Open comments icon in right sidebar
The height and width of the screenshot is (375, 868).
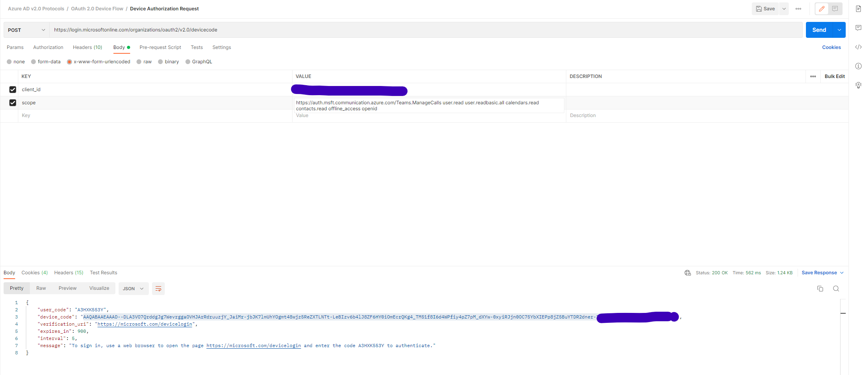[x=858, y=28]
